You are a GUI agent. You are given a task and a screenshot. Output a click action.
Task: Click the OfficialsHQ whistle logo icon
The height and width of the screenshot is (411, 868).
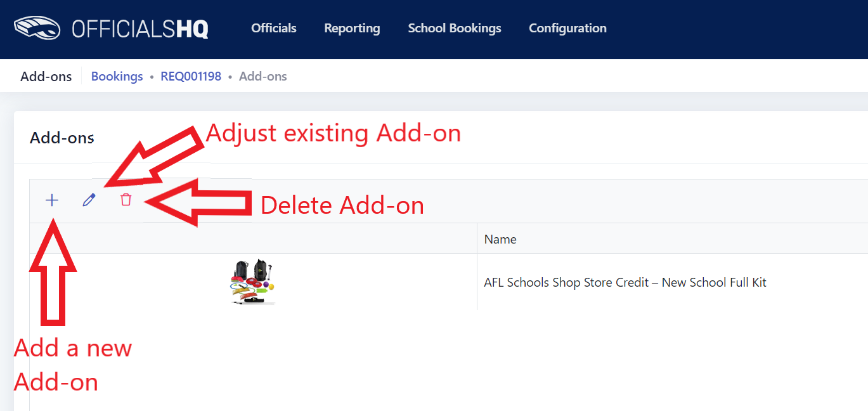tap(37, 28)
